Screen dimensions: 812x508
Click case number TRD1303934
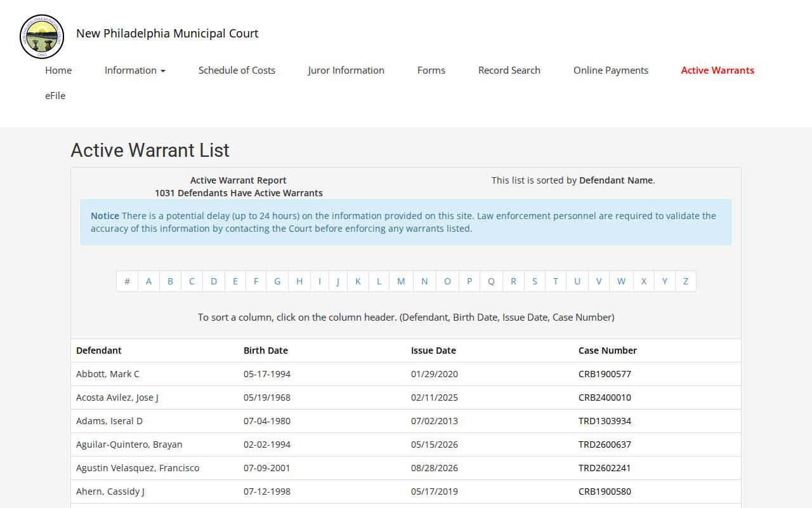605,421
